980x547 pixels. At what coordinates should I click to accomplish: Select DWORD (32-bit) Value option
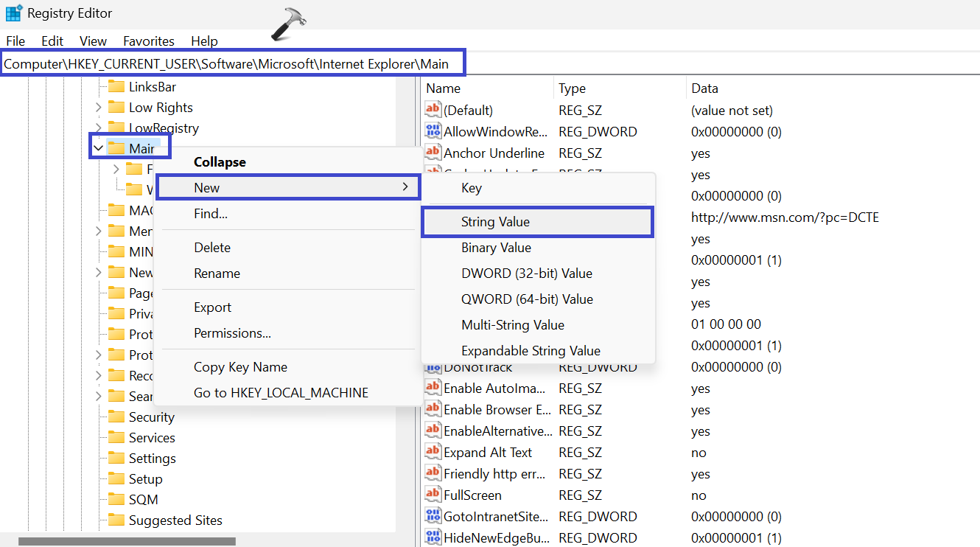[x=526, y=273]
